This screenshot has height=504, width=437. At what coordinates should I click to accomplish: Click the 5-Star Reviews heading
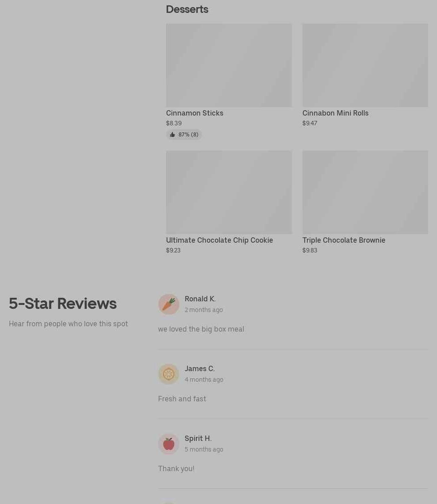click(63, 304)
